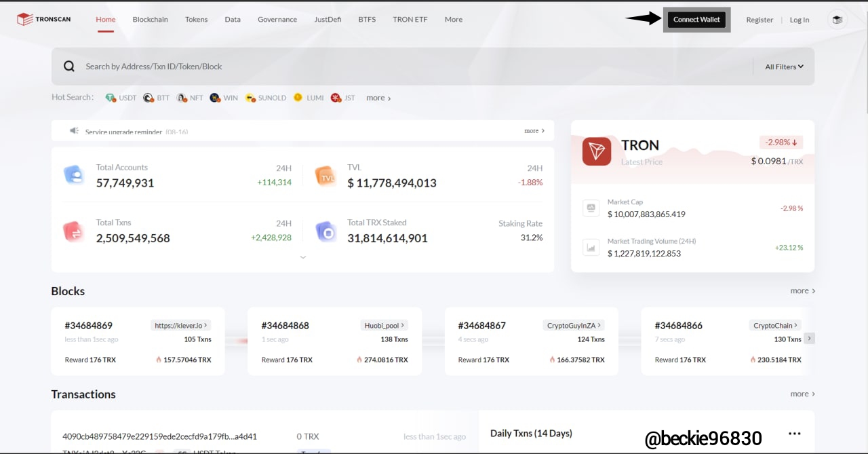
Task: Open the BTFS menu
Action: click(x=367, y=20)
